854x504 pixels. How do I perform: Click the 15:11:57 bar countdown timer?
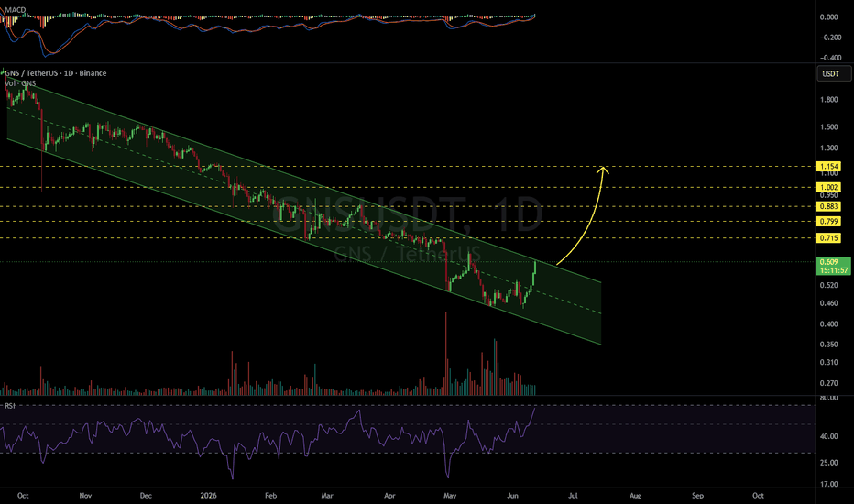[x=834, y=270]
